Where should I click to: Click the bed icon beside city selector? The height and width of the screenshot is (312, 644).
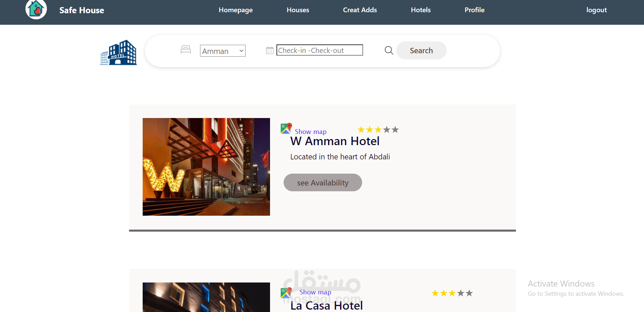pos(186,50)
